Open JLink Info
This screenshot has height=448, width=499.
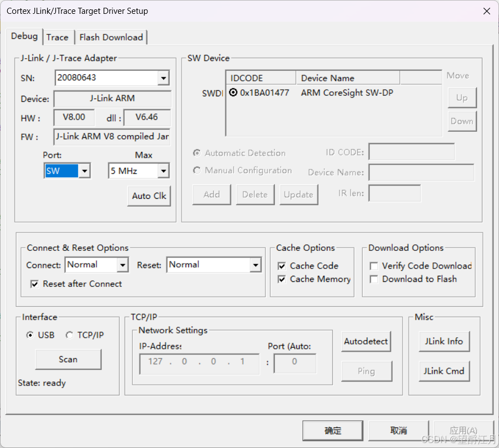click(x=444, y=342)
